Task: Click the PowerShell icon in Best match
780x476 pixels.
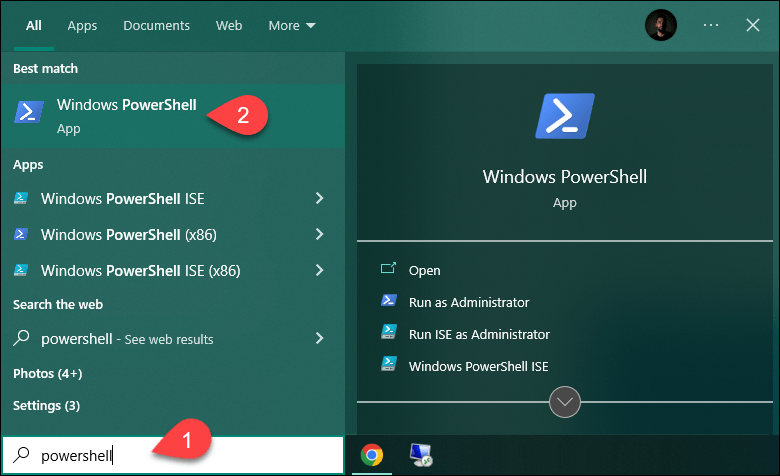Action: 28,112
